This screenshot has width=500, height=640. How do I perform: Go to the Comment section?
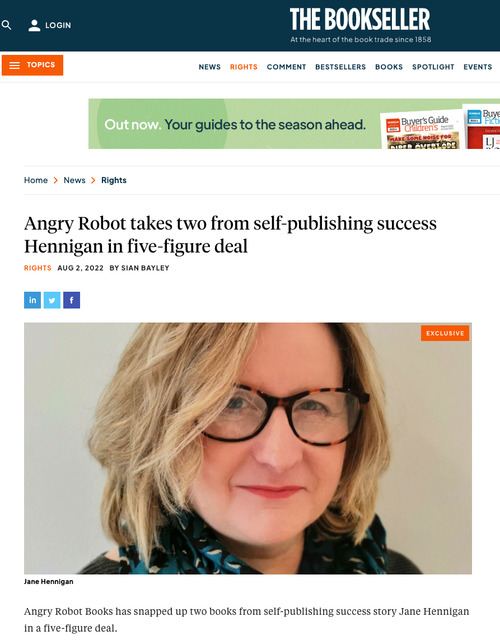coord(286,67)
